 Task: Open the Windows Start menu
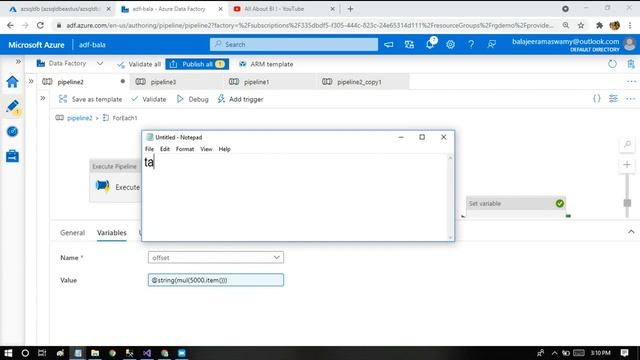coord(8,353)
